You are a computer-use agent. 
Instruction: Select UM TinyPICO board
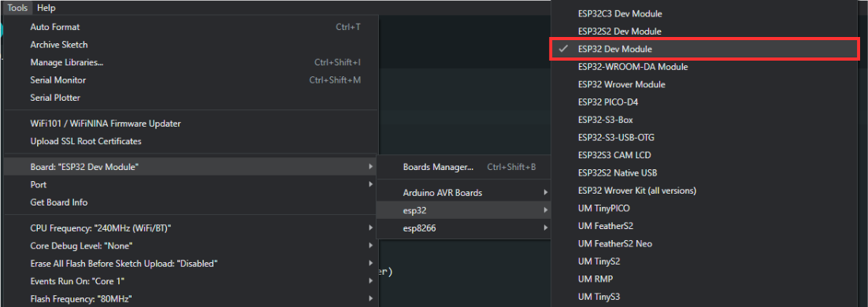tap(704, 209)
